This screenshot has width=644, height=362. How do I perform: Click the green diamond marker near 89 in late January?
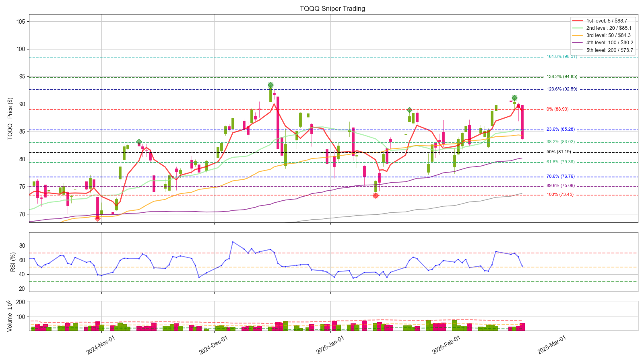[409, 110]
